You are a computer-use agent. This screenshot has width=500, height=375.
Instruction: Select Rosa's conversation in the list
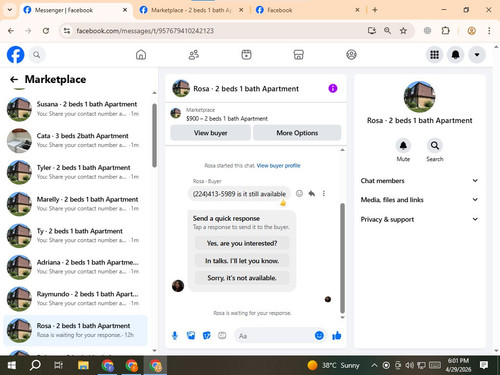pos(75,330)
